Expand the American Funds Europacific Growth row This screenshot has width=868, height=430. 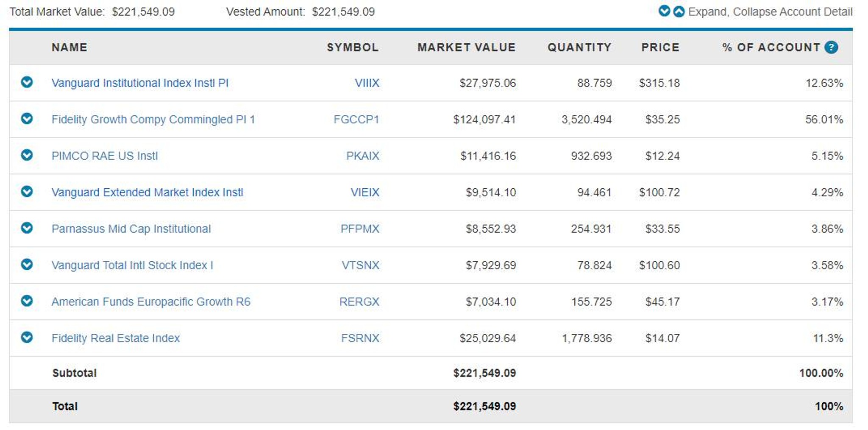coord(27,301)
